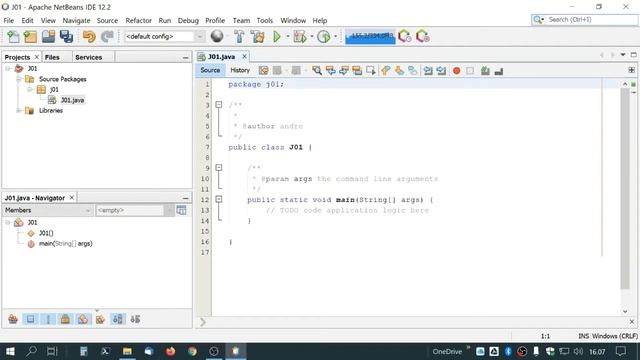Open the Refactor menu
This screenshot has width=640, height=360.
tap(138, 20)
